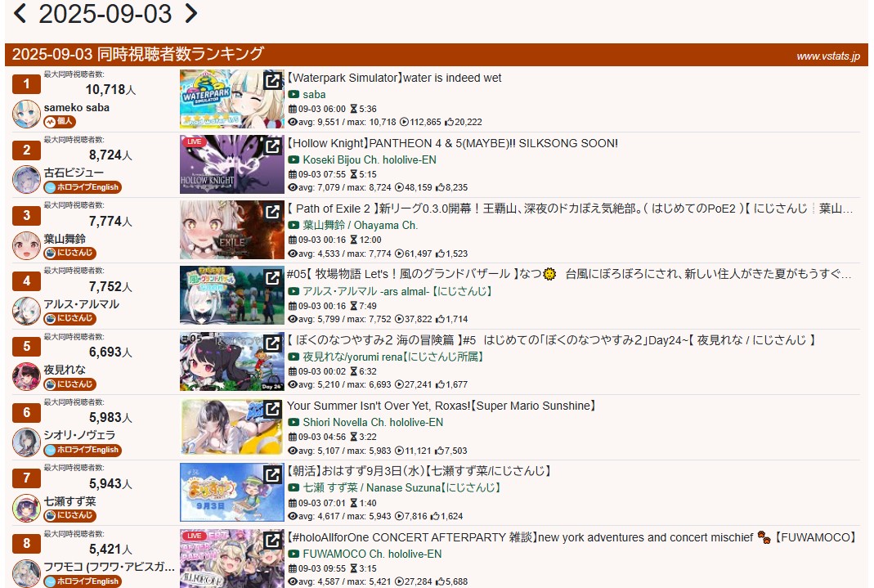The height and width of the screenshot is (588, 874).
Task: Open Hollow Knight PANTHEON stream title
Action: point(452,143)
